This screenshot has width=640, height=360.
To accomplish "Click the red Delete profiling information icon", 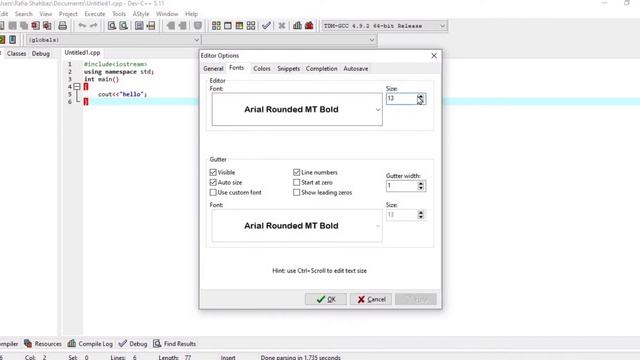I will coord(309,26).
